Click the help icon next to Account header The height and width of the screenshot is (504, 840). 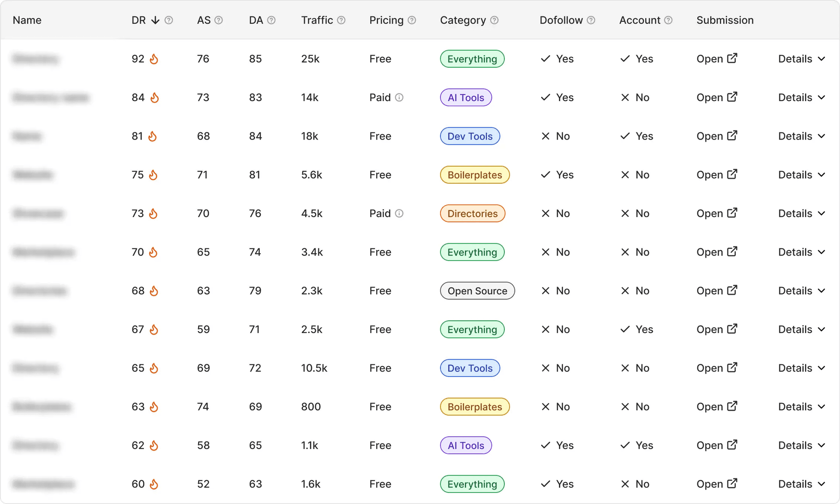click(x=668, y=20)
